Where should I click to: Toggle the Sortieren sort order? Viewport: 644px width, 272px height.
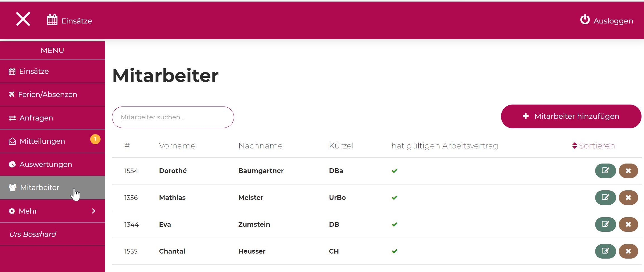click(x=593, y=146)
